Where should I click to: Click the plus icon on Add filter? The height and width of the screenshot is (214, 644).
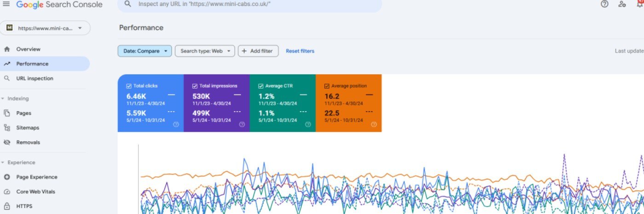click(x=244, y=51)
